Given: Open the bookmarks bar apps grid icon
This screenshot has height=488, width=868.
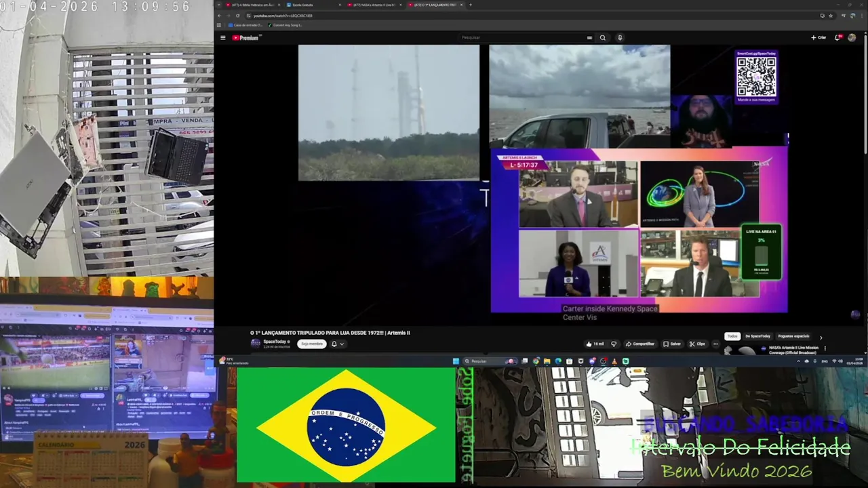Looking at the screenshot, I should [219, 25].
